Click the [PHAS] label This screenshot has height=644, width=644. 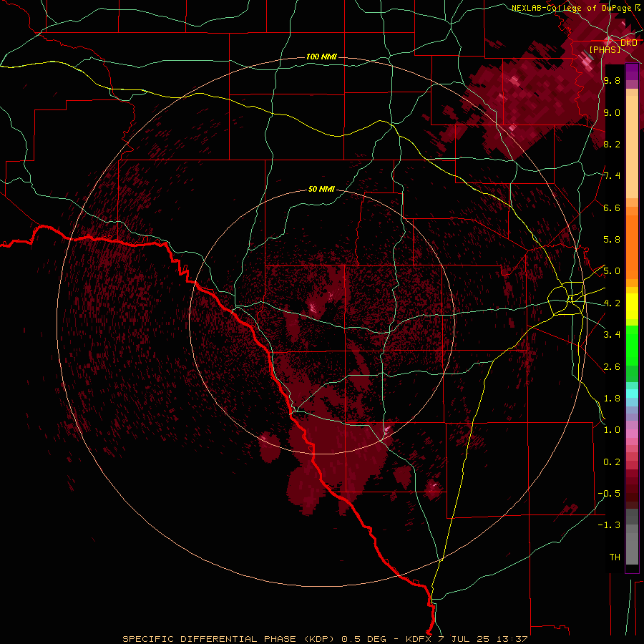(605, 50)
